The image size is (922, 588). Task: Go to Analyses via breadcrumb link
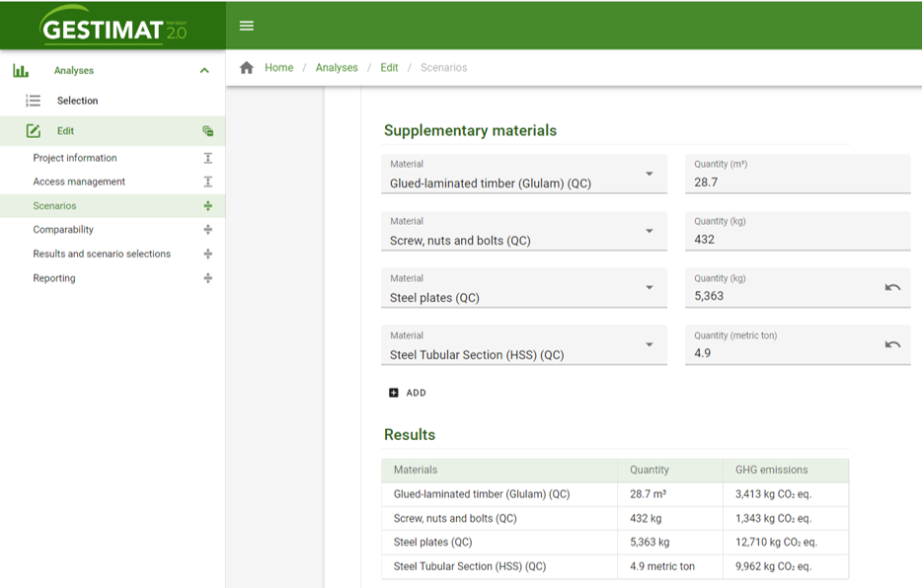tap(337, 68)
